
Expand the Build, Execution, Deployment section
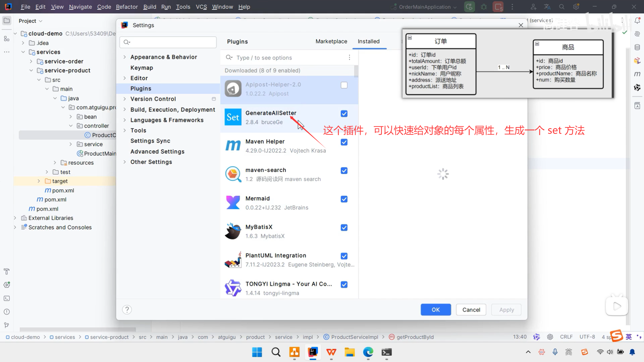click(x=124, y=110)
